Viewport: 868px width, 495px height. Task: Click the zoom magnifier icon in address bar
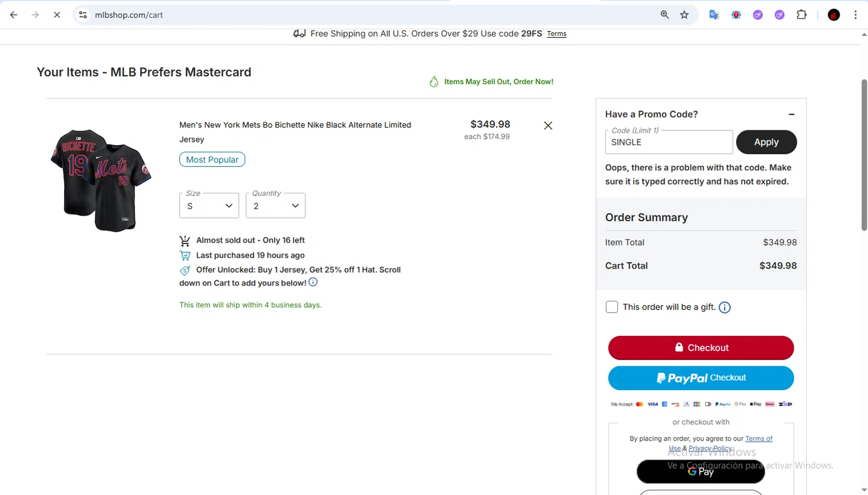[665, 15]
